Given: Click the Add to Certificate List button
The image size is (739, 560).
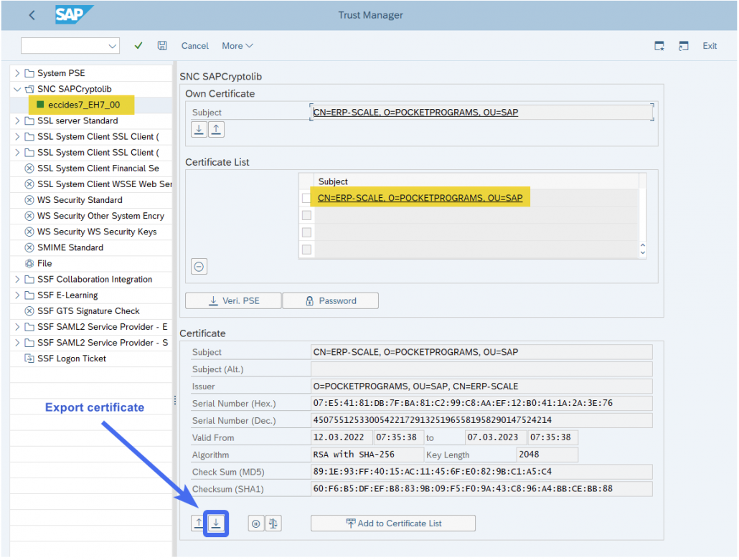Looking at the screenshot, I should (x=392, y=523).
